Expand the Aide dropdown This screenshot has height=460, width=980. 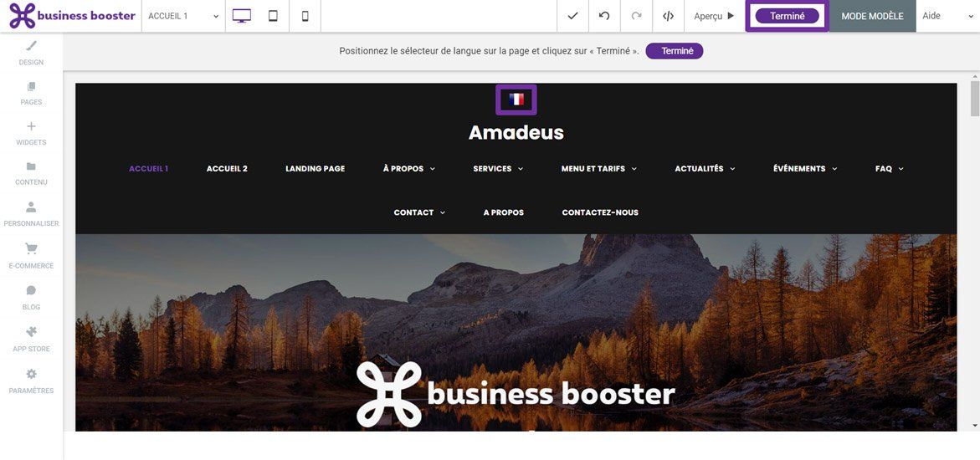pos(947,16)
